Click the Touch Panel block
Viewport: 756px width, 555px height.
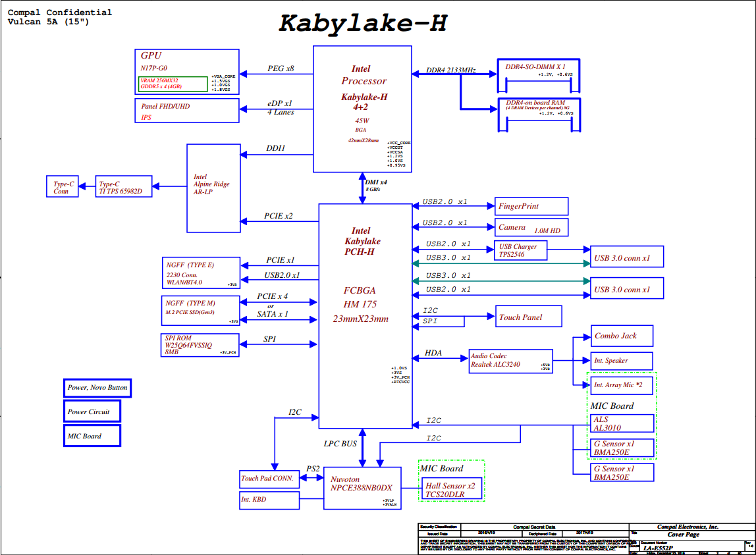click(x=528, y=317)
